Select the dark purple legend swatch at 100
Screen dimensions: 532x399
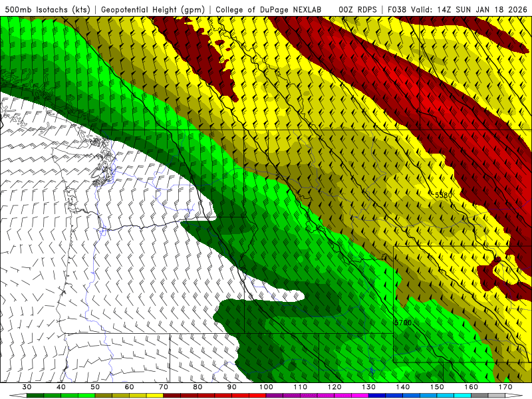tap(275, 396)
